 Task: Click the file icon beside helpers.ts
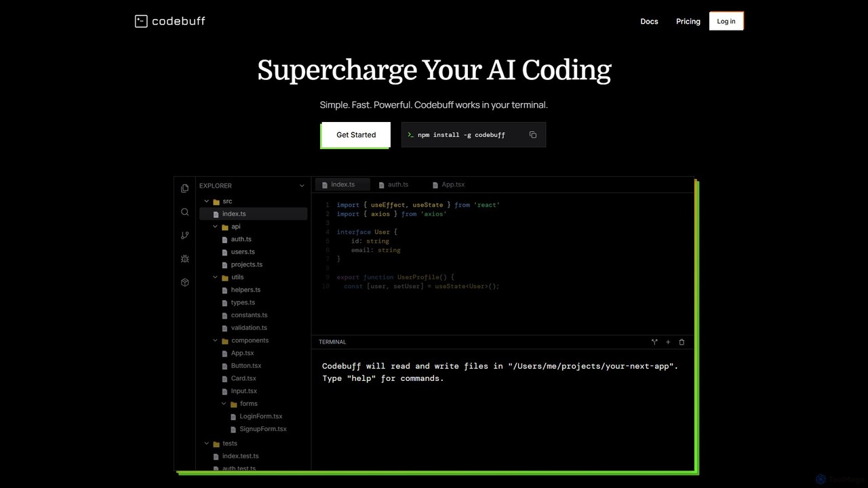click(225, 290)
